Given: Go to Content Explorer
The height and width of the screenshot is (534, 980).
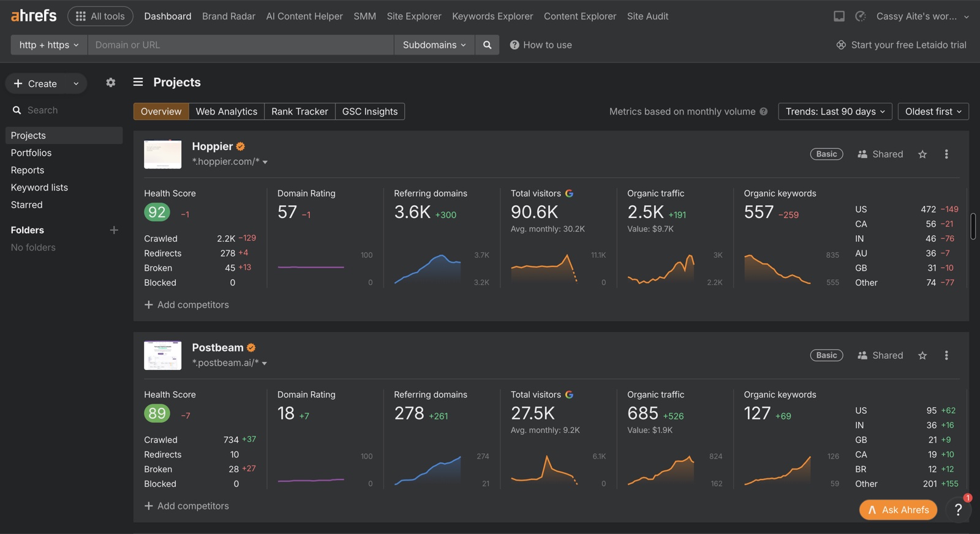Looking at the screenshot, I should (580, 16).
